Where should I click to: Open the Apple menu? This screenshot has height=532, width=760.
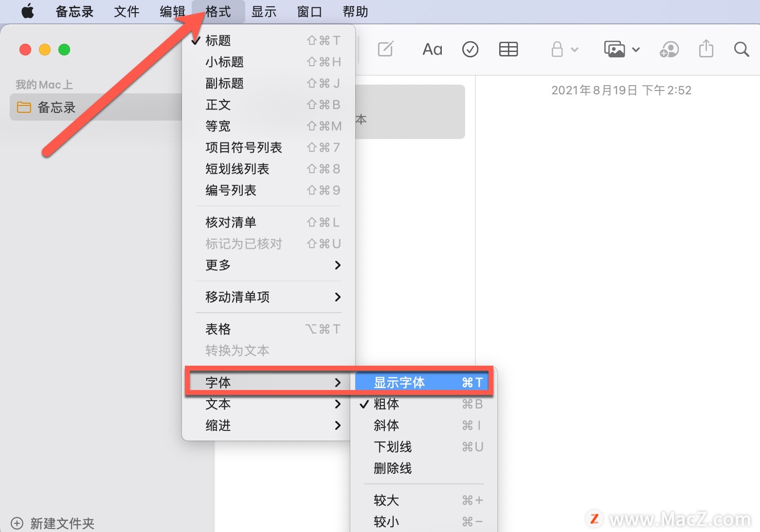click(28, 11)
